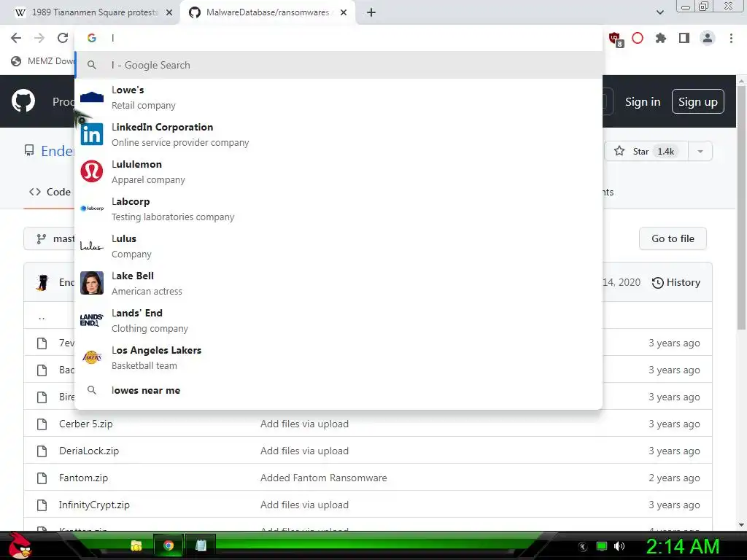This screenshot has height=560, width=747.
Task: Open the MEMZ Download bookmark
Action: (x=43, y=61)
